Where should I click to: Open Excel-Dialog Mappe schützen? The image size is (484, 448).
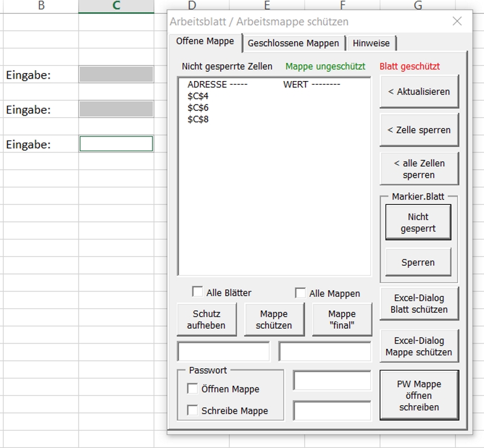[419, 346]
